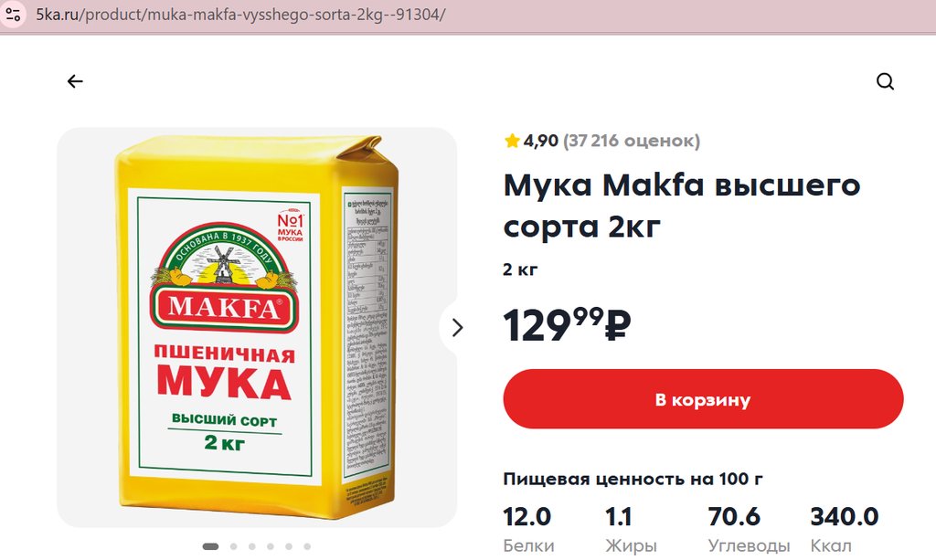Show next product image with chevron arrow
Image resolution: width=936 pixels, height=560 pixels.
[x=458, y=327]
